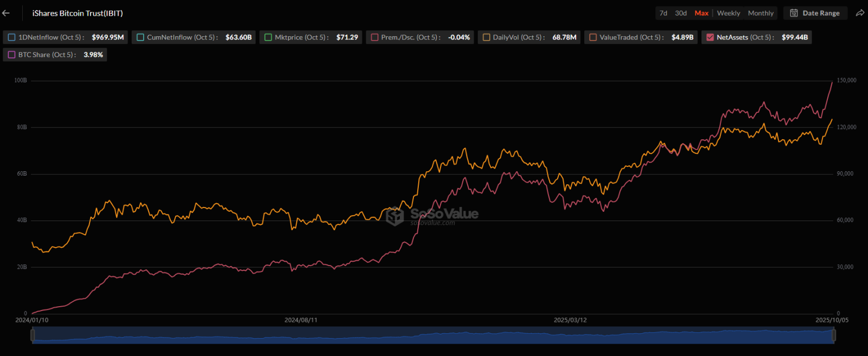Uncheck the NetAssets checkbox
Viewport: 868px width, 356px height.
[x=710, y=37]
